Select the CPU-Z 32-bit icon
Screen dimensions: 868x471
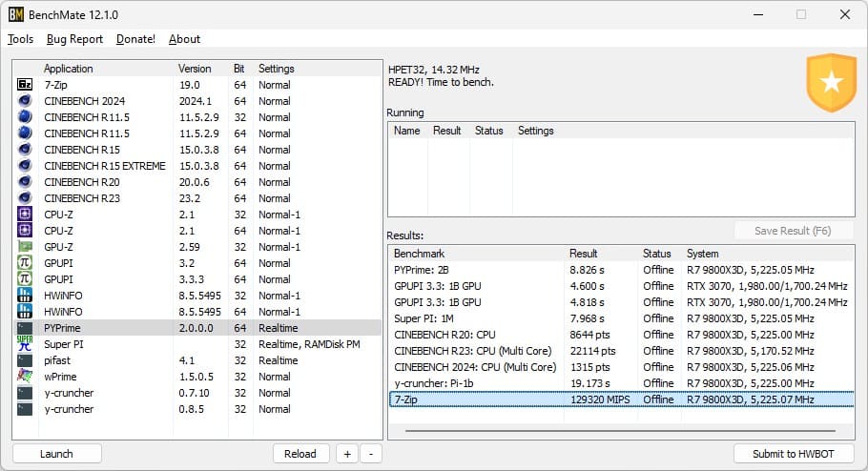click(x=25, y=215)
